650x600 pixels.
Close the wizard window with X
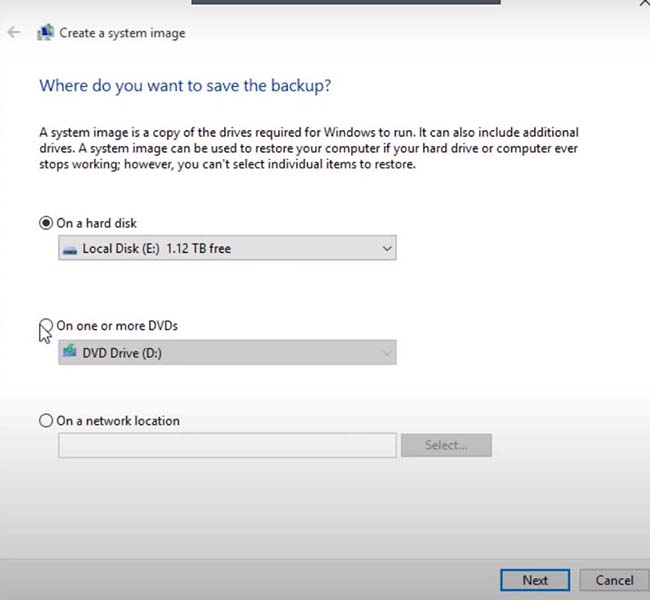pyautogui.click(x=644, y=3)
